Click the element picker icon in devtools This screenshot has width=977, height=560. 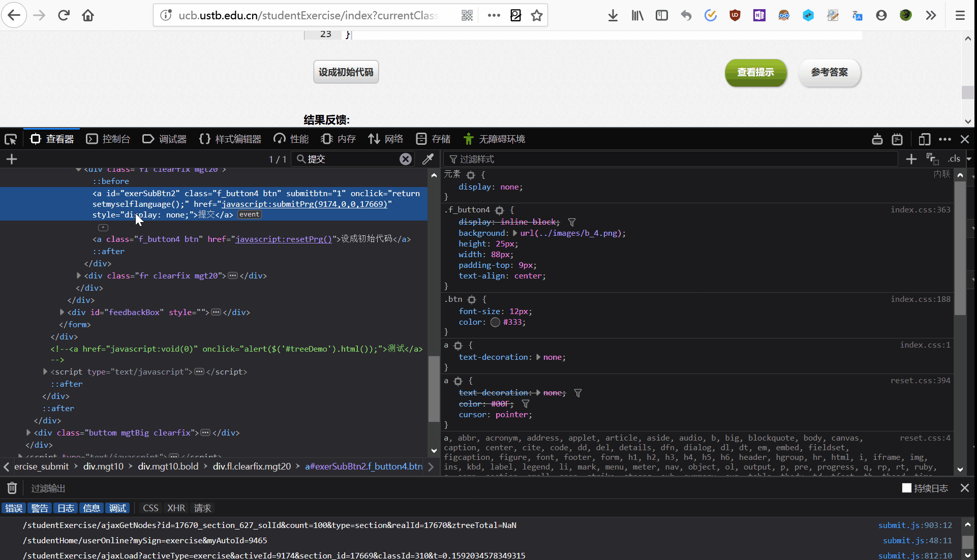(11, 139)
